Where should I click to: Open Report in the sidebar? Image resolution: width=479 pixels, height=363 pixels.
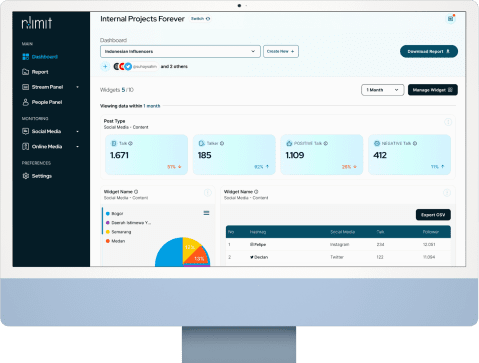pyautogui.click(x=35, y=72)
